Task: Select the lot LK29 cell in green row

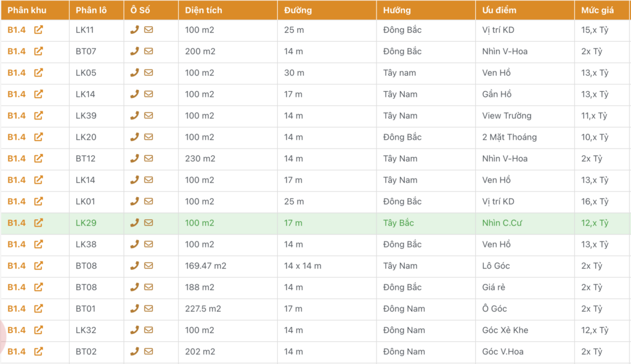Action: click(86, 223)
